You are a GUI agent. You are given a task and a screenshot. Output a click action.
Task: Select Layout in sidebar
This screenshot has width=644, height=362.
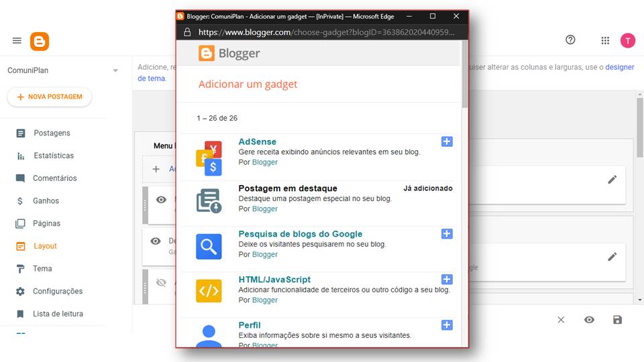[45, 246]
